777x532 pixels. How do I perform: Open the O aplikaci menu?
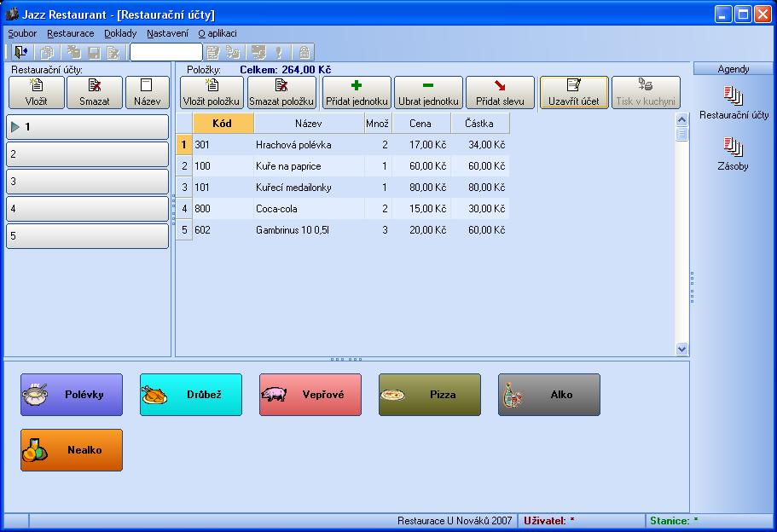pyautogui.click(x=217, y=33)
